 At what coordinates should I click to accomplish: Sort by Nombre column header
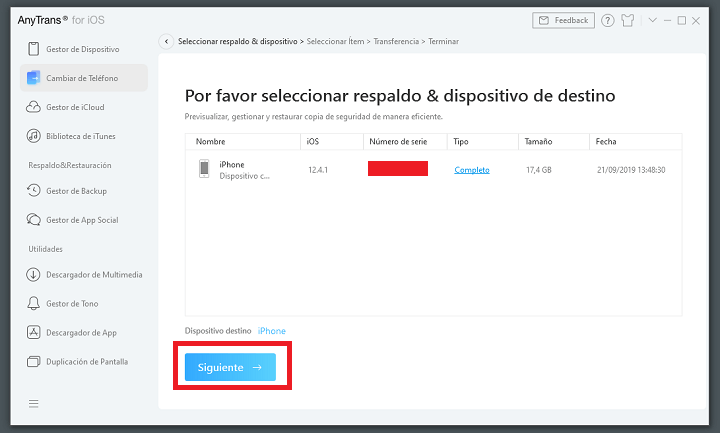click(243, 141)
